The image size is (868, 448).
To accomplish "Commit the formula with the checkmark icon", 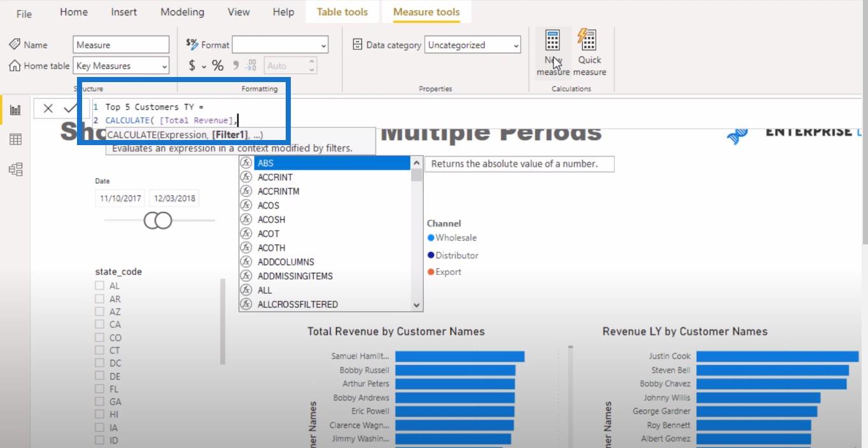I will tap(69, 108).
